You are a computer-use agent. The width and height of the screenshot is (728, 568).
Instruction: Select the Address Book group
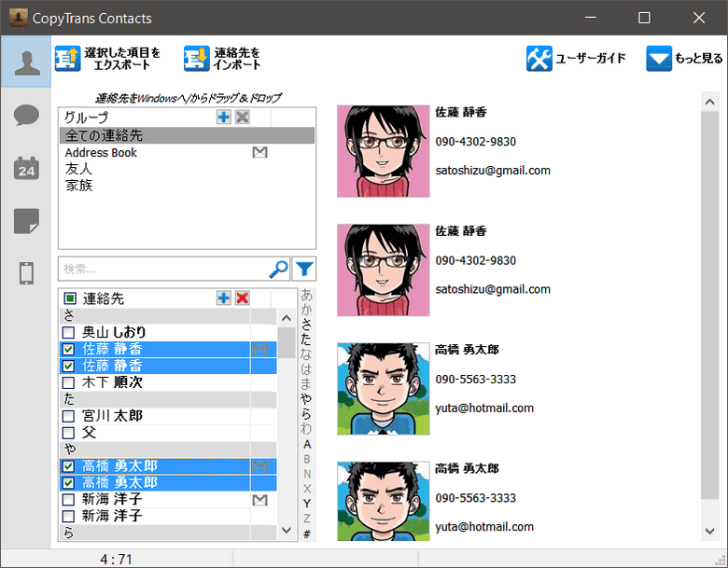(x=187, y=152)
